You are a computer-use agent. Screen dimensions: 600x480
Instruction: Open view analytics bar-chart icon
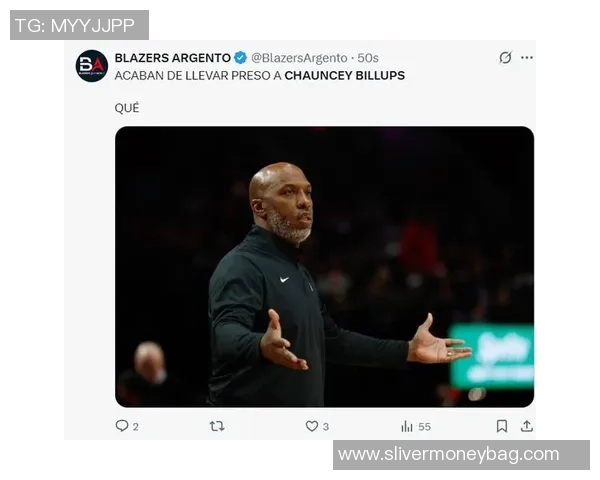(x=407, y=426)
